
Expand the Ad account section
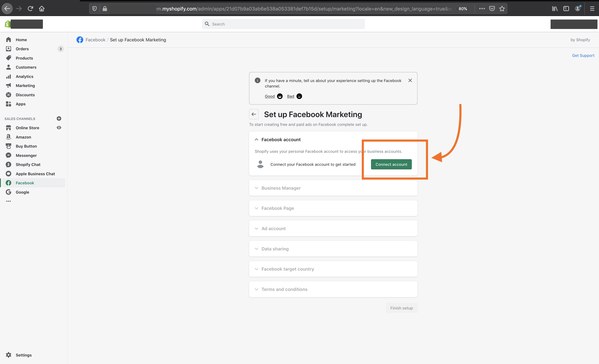click(x=333, y=229)
